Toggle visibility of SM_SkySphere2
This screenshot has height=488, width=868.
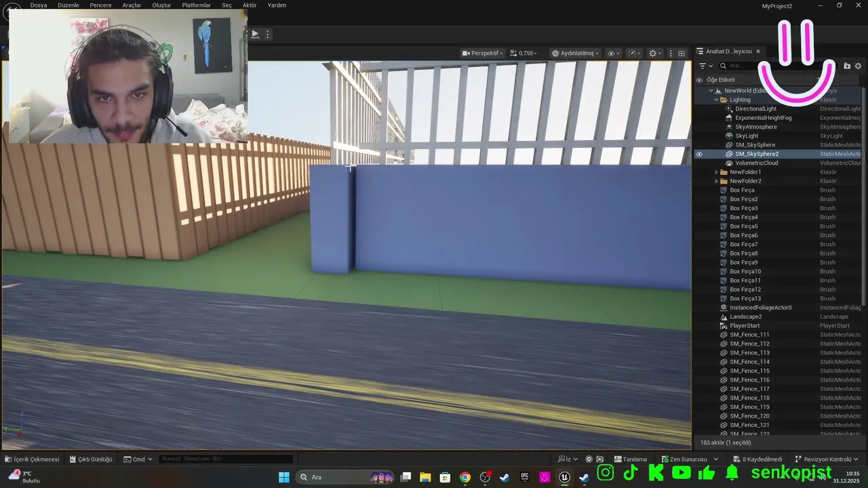click(699, 154)
